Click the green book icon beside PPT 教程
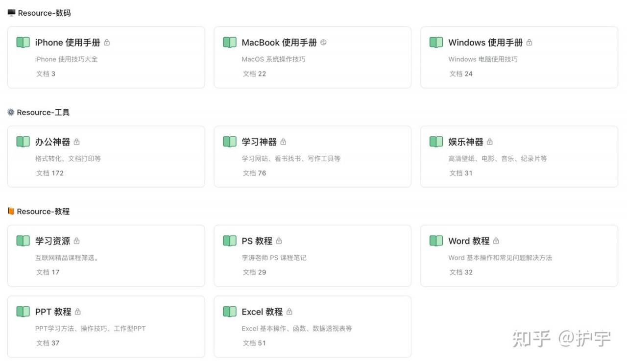The height and width of the screenshot is (364, 627). 23,312
